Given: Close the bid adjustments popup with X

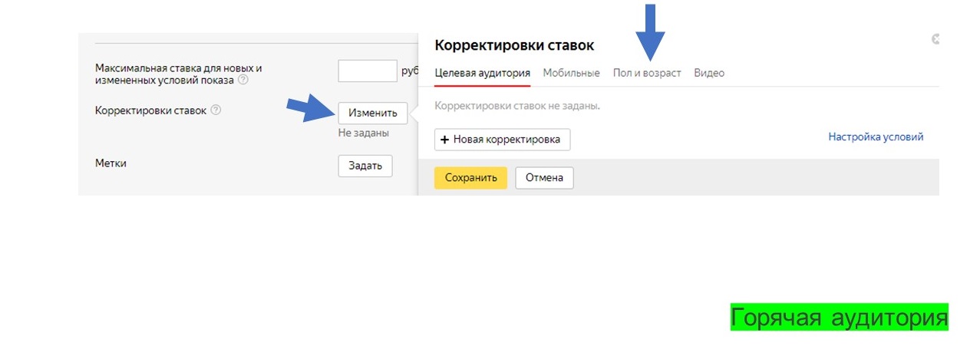Looking at the screenshot, I should tap(935, 39).
